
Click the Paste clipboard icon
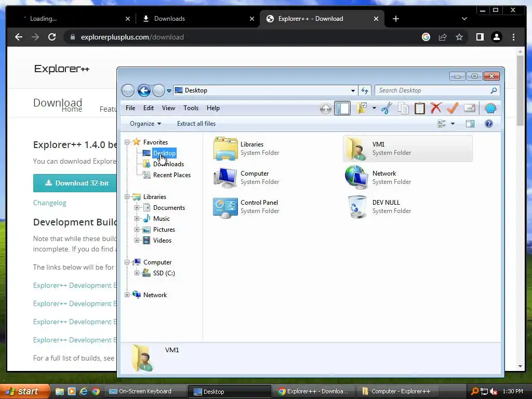pyautogui.click(x=420, y=108)
